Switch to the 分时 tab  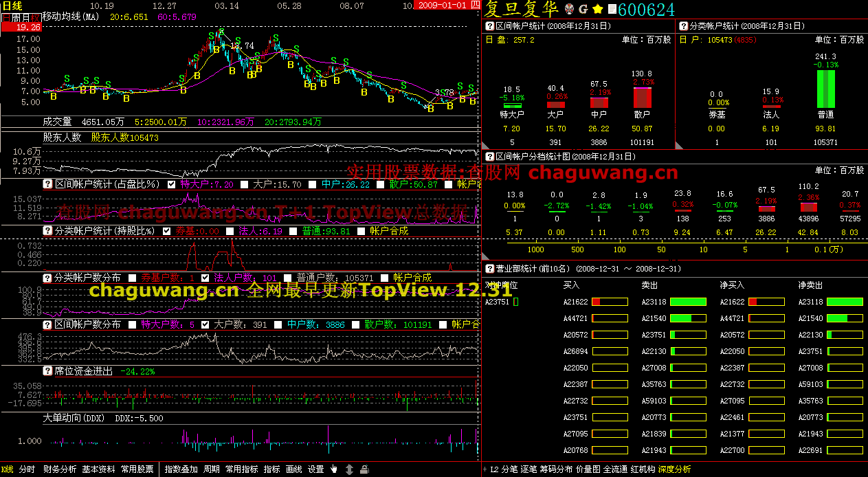tap(27, 469)
